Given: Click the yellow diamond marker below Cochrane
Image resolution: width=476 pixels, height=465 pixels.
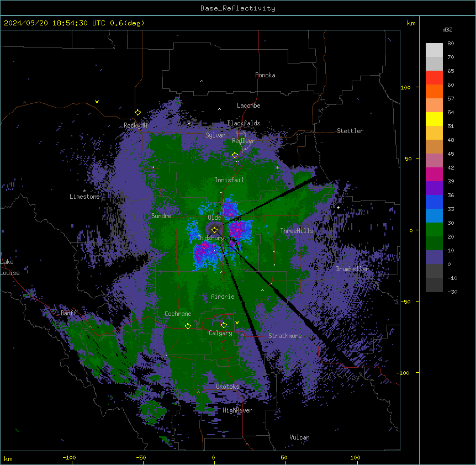Looking at the screenshot, I should point(188,326).
